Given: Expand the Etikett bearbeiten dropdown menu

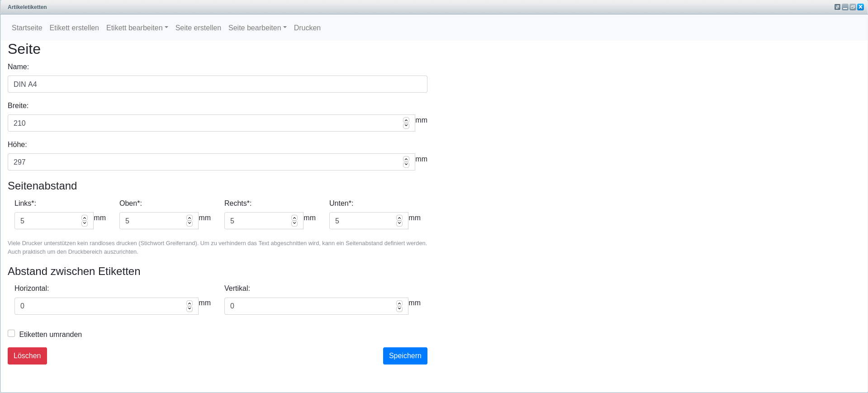Looking at the screenshot, I should 137,28.
